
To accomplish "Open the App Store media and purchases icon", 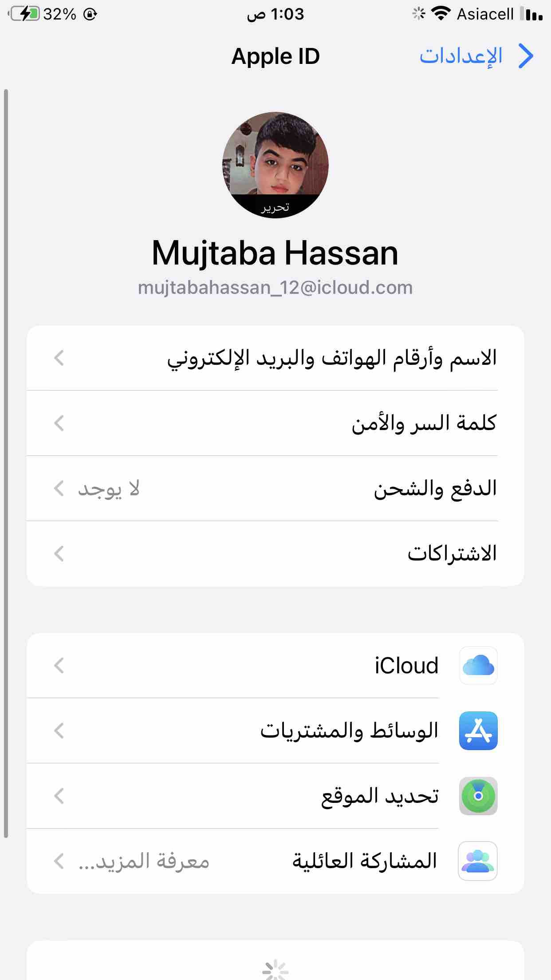I will coord(478,731).
